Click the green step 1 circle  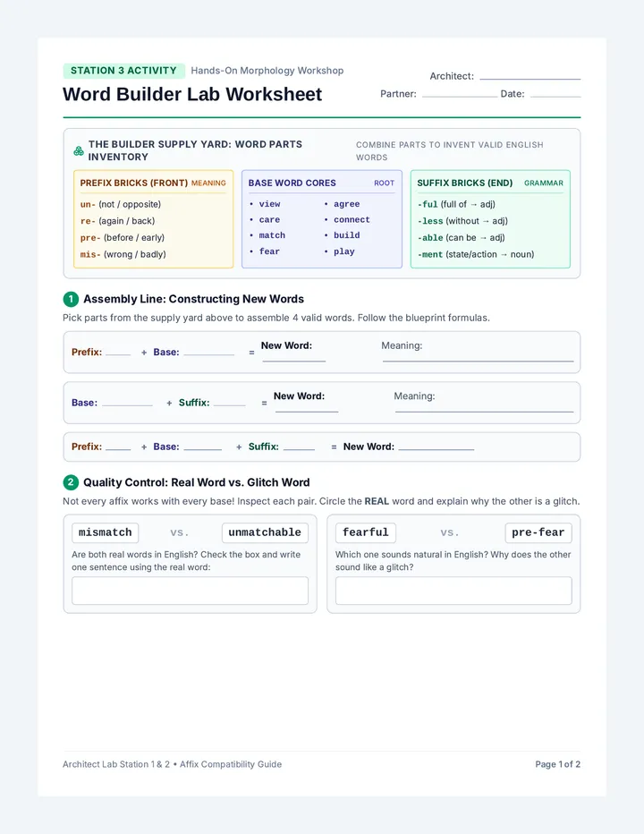pos(71,299)
